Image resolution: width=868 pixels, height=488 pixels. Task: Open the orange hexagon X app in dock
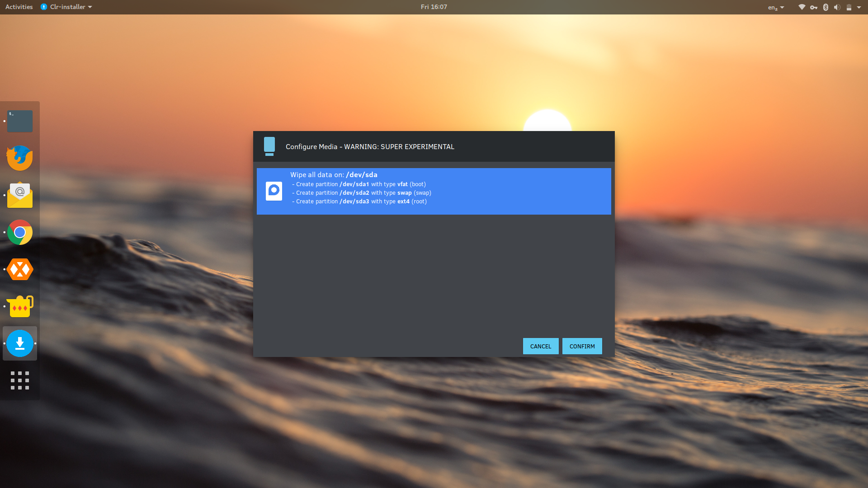point(20,269)
